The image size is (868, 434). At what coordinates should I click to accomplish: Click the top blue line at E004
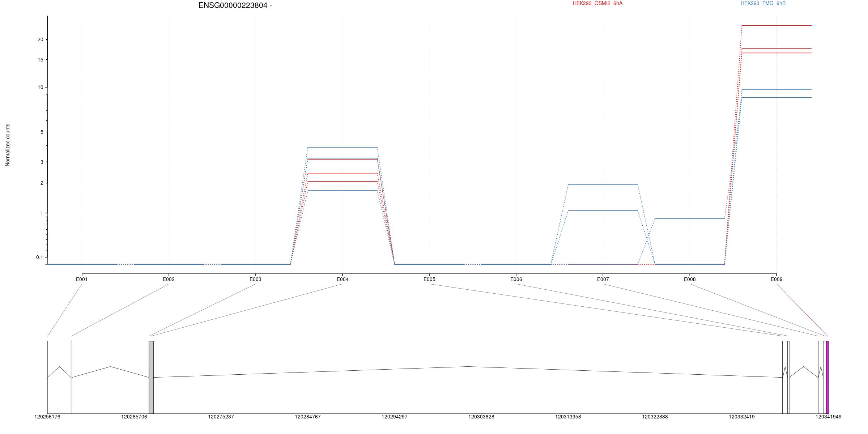pyautogui.click(x=342, y=147)
